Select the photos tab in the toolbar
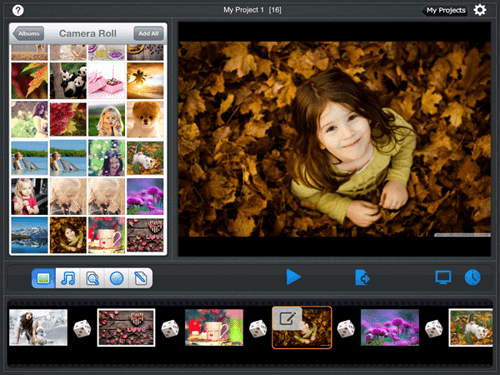Viewport: 500px width, 375px height. click(x=44, y=278)
